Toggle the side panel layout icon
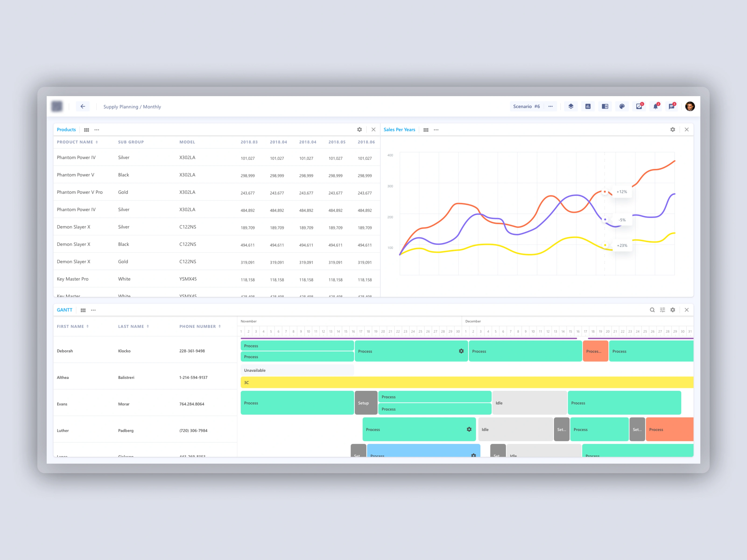 tap(605, 106)
